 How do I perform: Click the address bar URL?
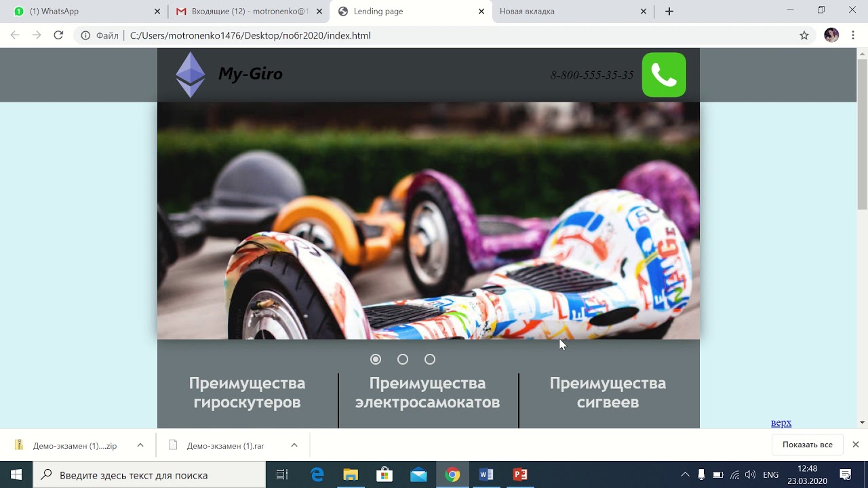[x=250, y=35]
